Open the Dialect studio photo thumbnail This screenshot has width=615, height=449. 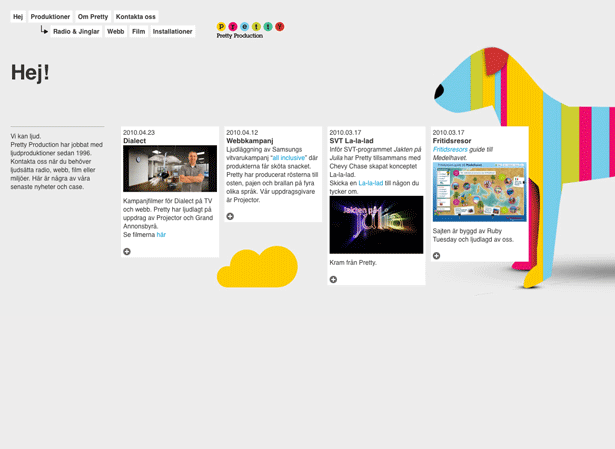[170, 169]
